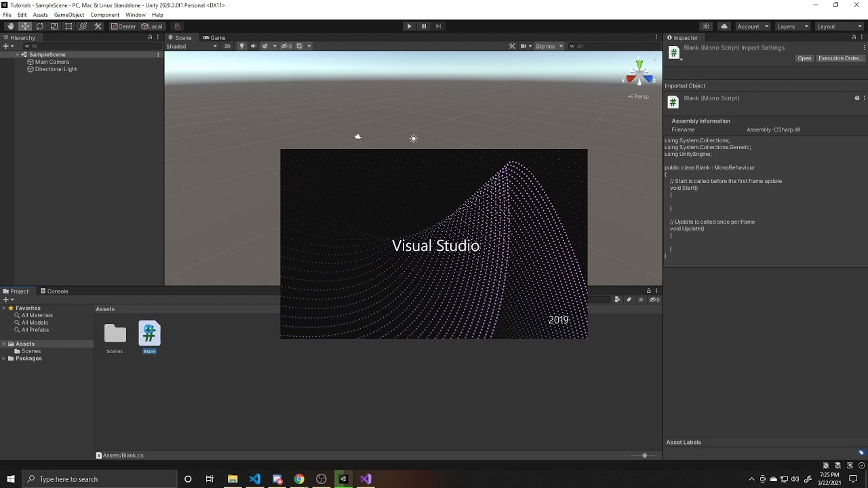Open the GameObject menu
Image resolution: width=868 pixels, height=488 pixels.
(69, 15)
